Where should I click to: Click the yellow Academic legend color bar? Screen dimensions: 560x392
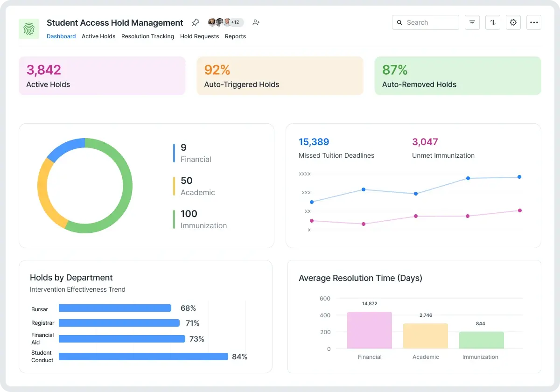pos(174,186)
